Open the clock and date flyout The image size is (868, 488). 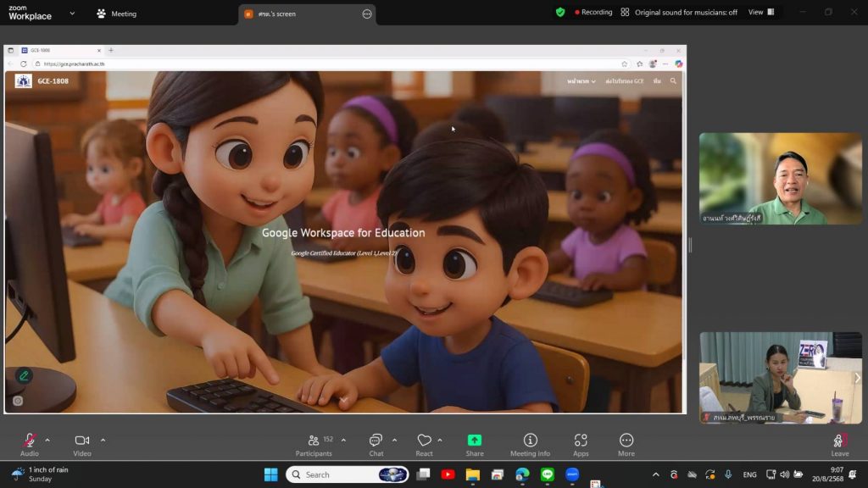(x=827, y=474)
